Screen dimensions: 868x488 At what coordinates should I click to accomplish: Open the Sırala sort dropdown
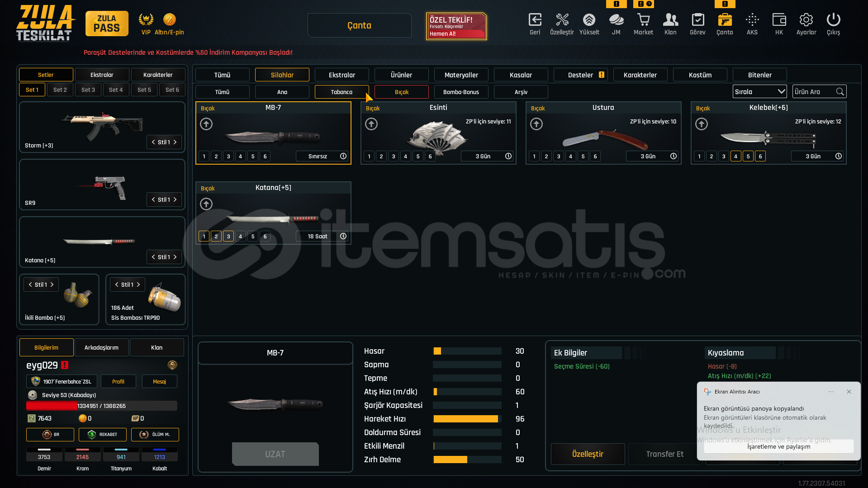pos(760,92)
